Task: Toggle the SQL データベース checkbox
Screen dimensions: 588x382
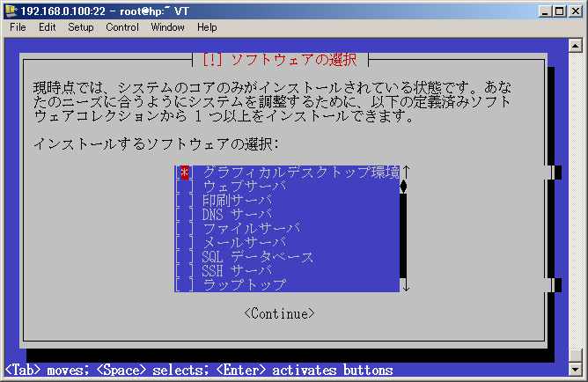Action: pos(185,257)
